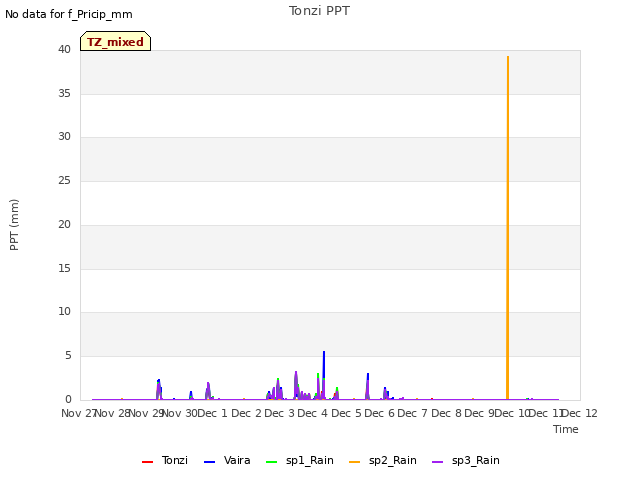Image resolution: width=640 pixels, height=480 pixels.
Task: Click the rainfall peak near Dec 5
Action: pyautogui.click(x=367, y=386)
